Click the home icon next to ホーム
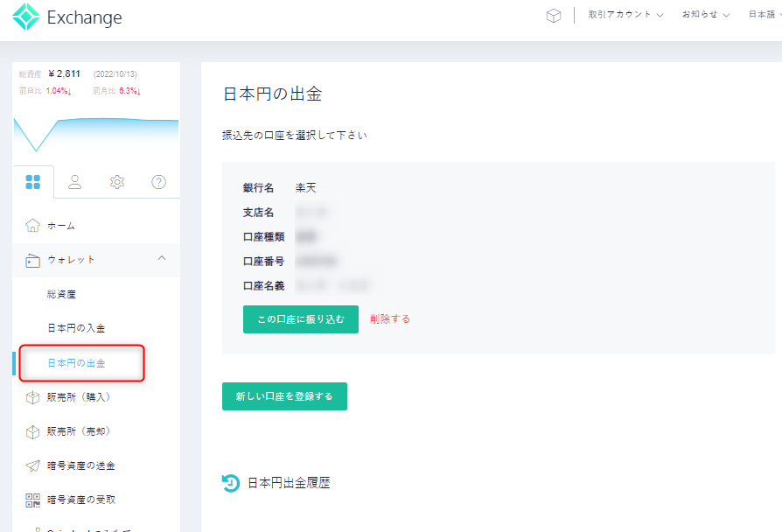Image resolution: width=782 pixels, height=532 pixels. pyautogui.click(x=33, y=225)
